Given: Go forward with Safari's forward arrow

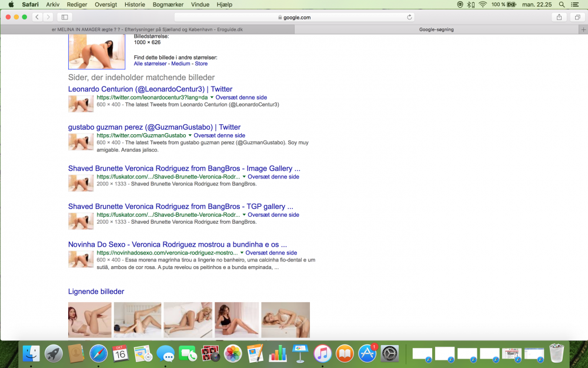Looking at the screenshot, I should pyautogui.click(x=48, y=17).
